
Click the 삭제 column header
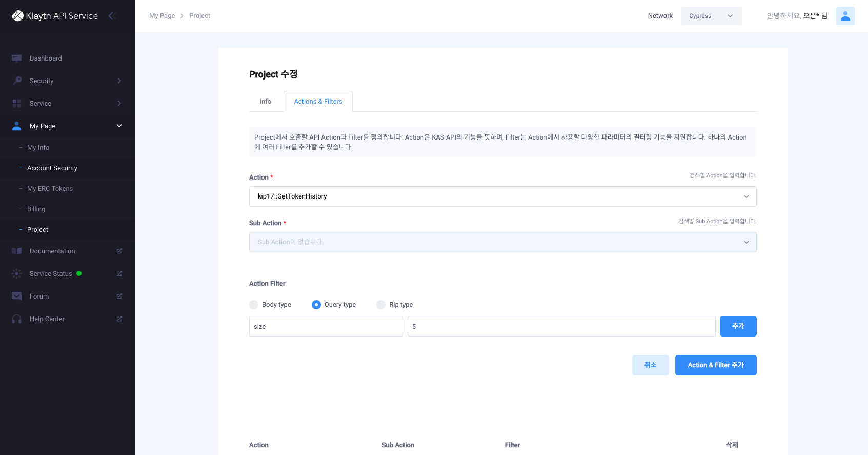732,445
